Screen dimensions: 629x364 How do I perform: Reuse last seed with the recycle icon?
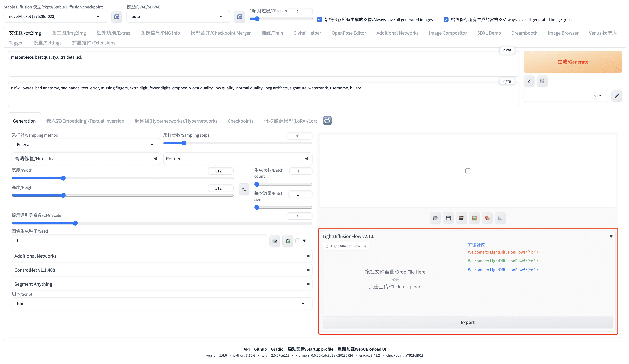(288, 241)
